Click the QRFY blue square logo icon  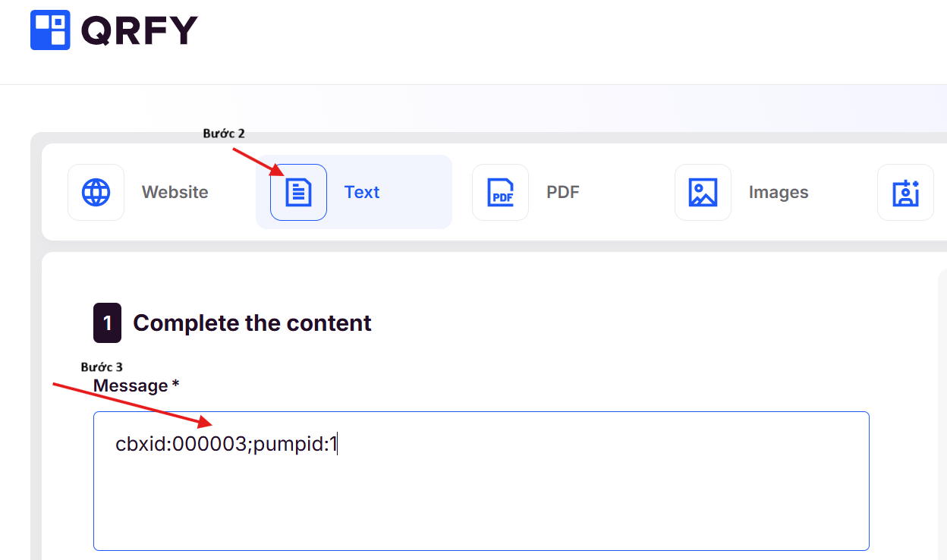click(50, 30)
